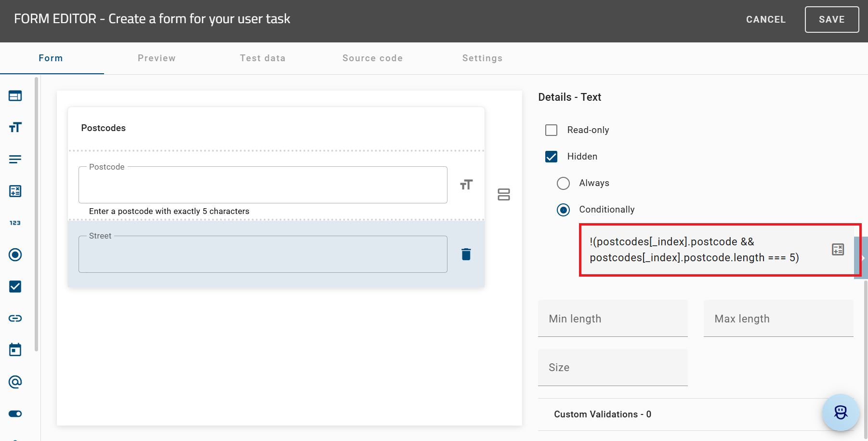
Task: Click the Min length field
Action: point(613,319)
